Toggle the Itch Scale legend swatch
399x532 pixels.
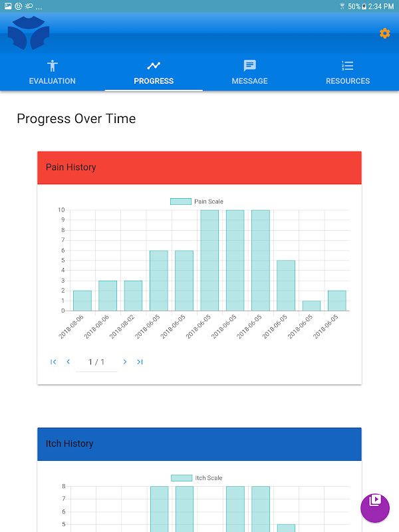click(x=182, y=478)
